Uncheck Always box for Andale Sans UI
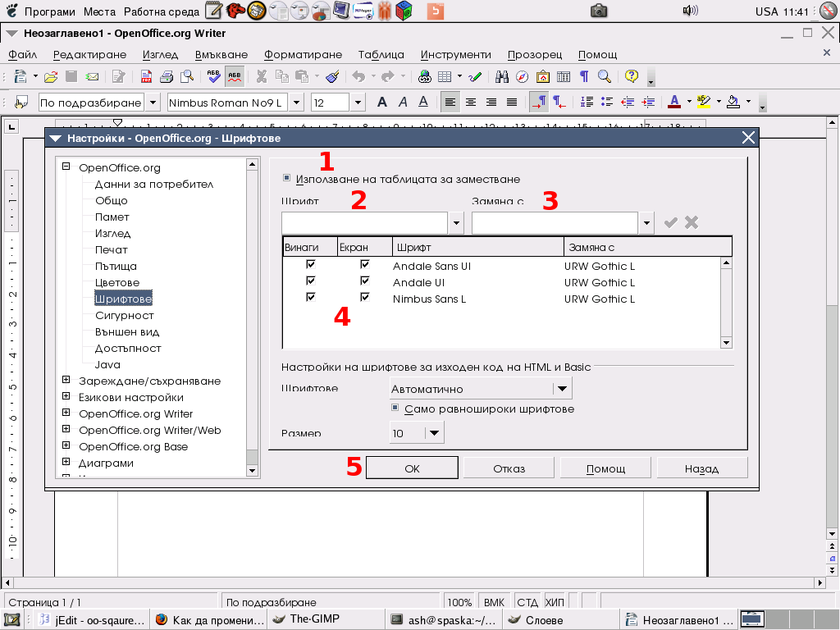840x630 pixels. (310, 265)
